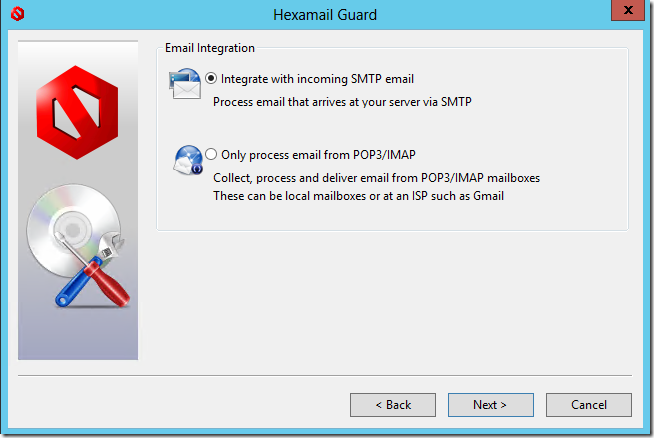The image size is (654, 438).
Task: Close the Hexamail Guard window
Action: click(x=628, y=10)
